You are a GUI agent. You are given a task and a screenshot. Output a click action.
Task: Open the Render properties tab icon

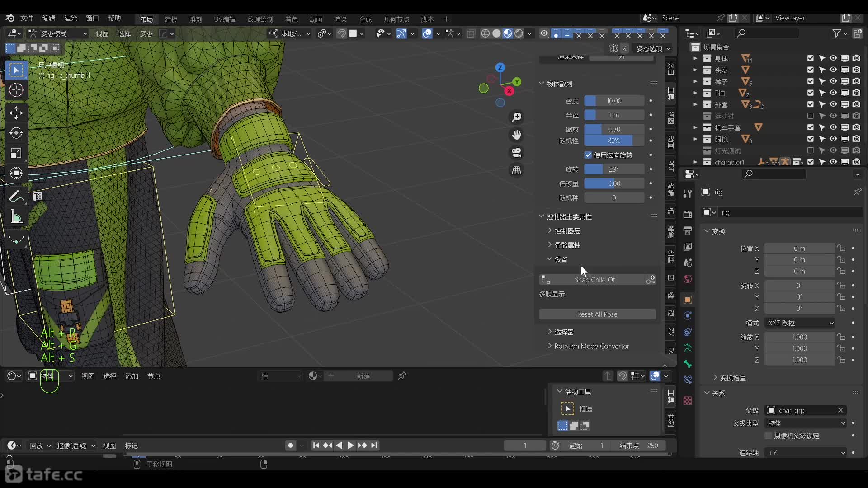click(688, 214)
